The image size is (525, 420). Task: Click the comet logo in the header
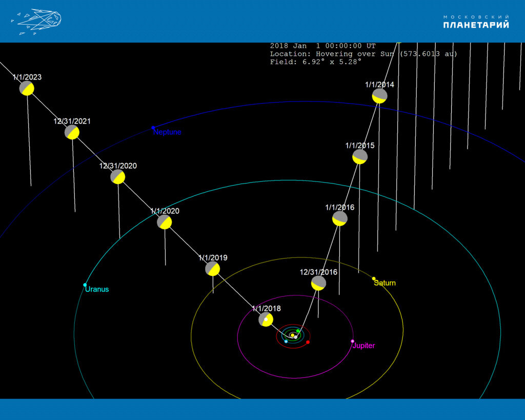point(36,22)
